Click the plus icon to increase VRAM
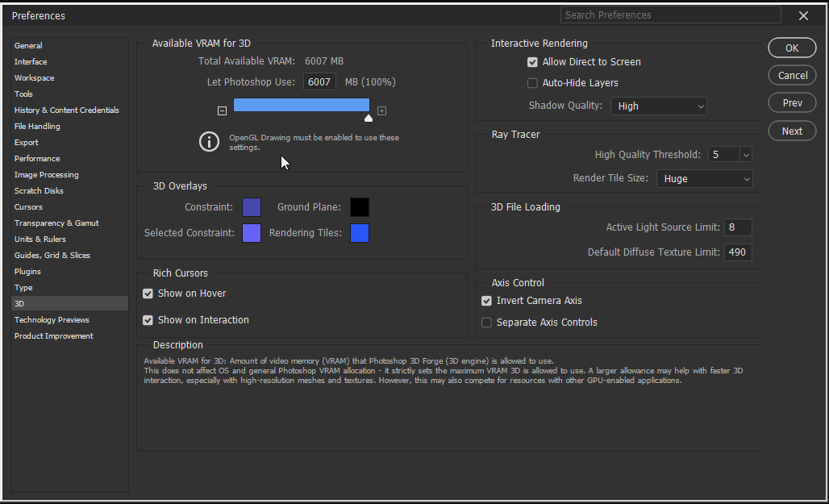 coord(381,110)
